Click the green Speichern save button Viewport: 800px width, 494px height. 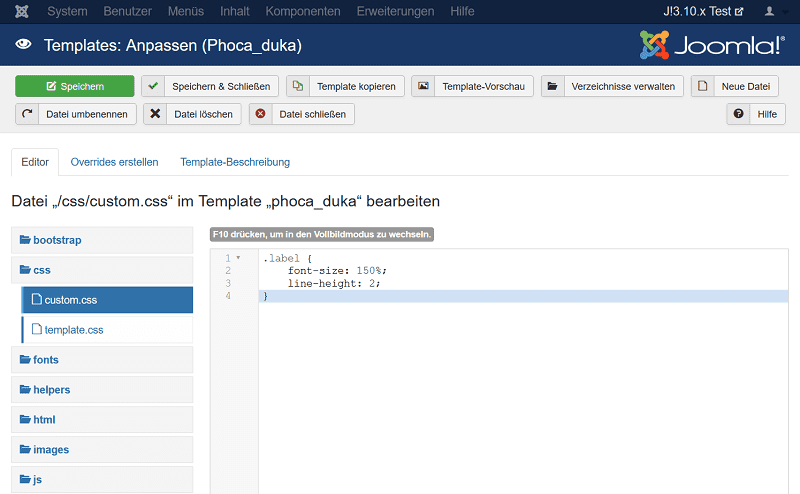pos(74,86)
